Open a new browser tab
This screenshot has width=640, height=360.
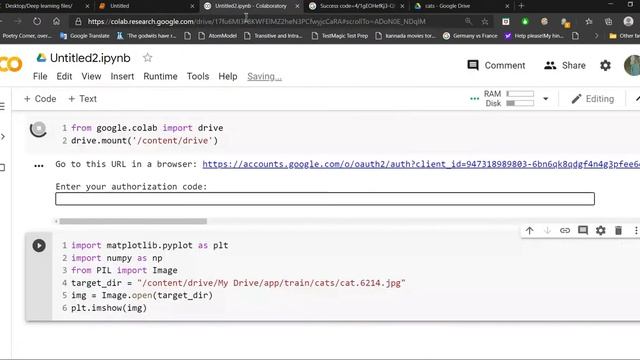pos(521,6)
